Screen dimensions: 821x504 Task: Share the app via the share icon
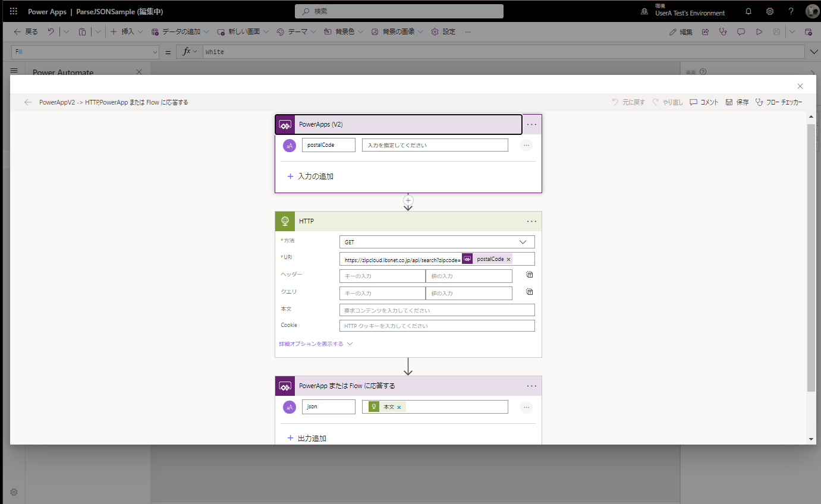coord(705,31)
